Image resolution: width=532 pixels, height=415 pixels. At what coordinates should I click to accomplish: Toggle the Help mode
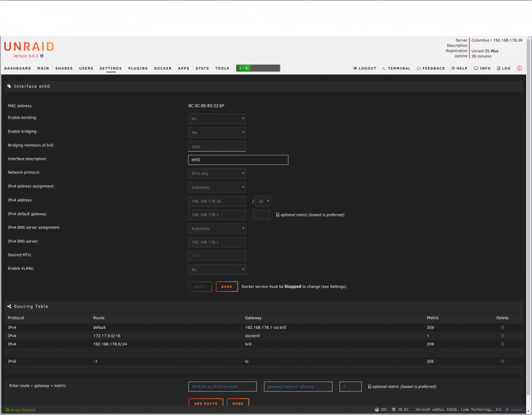(460, 68)
